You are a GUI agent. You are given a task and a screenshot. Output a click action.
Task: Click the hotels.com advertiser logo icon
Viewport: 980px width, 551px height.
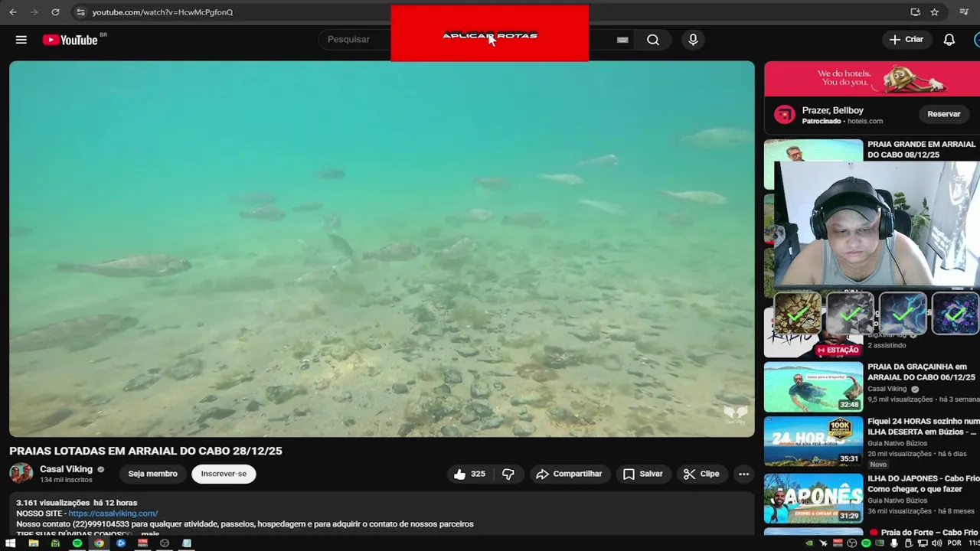point(784,115)
